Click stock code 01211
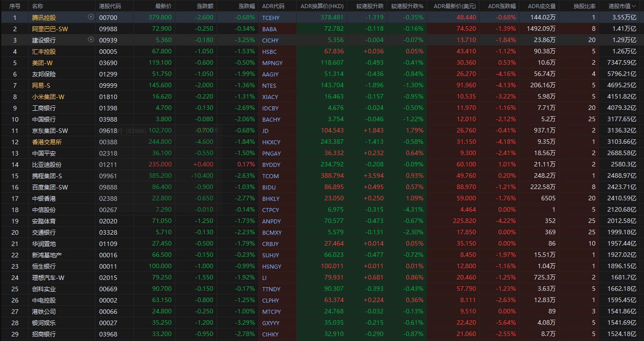This screenshot has height=341, width=644. pos(108,164)
